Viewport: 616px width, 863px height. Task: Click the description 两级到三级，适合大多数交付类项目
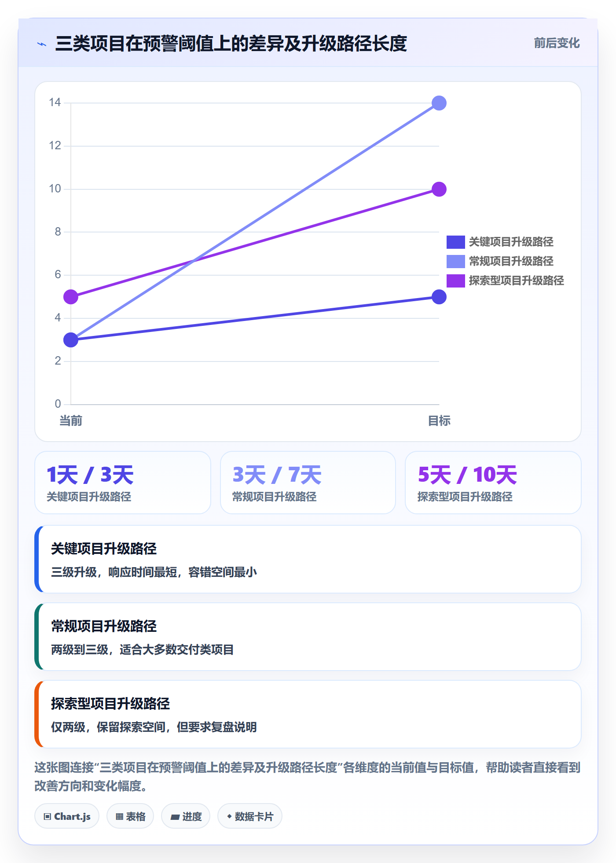pos(143,650)
